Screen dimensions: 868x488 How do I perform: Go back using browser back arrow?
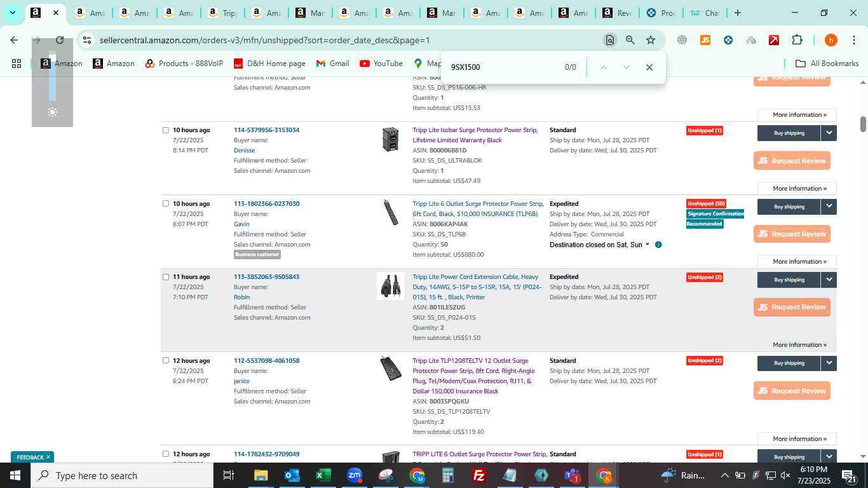[14, 40]
